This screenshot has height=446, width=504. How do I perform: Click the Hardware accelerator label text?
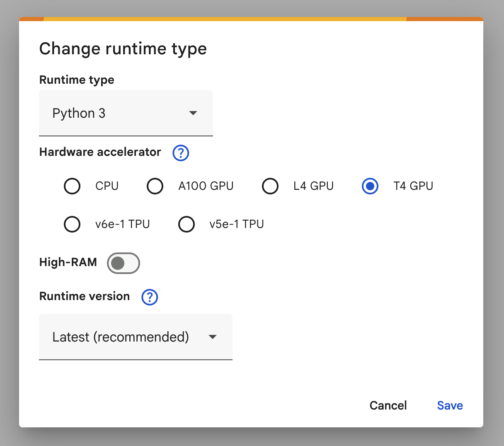click(100, 152)
